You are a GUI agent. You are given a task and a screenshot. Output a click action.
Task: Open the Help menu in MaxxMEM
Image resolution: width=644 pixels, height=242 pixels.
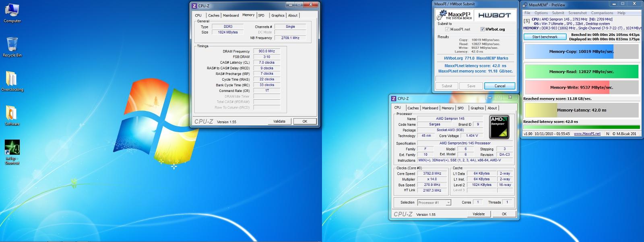point(621,13)
